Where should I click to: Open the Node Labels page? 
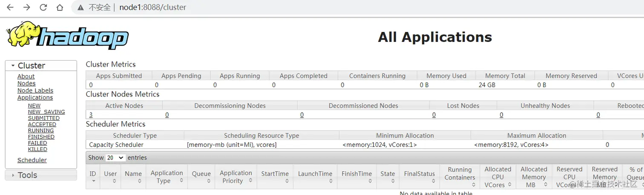pyautogui.click(x=35, y=90)
